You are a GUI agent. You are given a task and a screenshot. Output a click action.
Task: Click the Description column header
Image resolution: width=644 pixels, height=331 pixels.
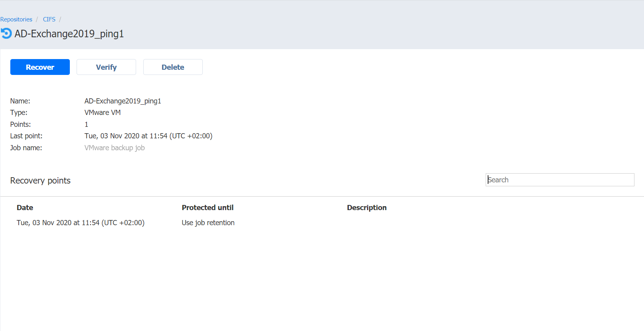click(x=367, y=208)
